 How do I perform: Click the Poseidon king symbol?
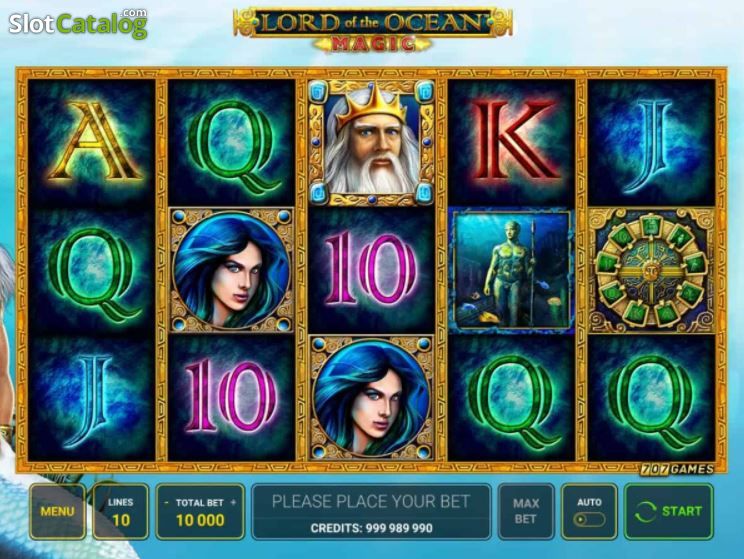point(372,142)
